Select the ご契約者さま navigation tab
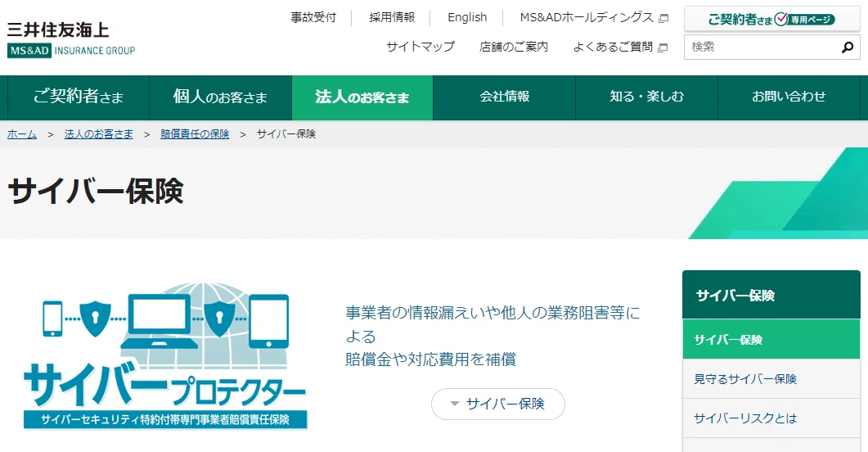 [78, 97]
